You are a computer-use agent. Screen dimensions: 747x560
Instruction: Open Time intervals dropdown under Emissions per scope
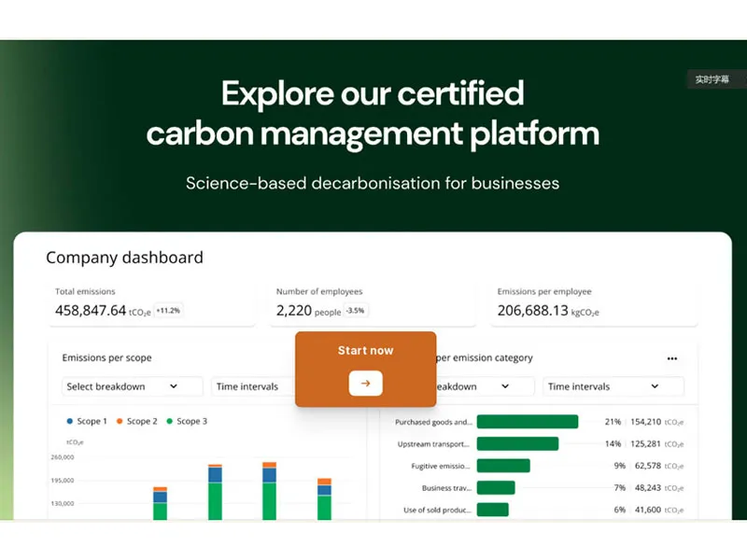[253, 386]
